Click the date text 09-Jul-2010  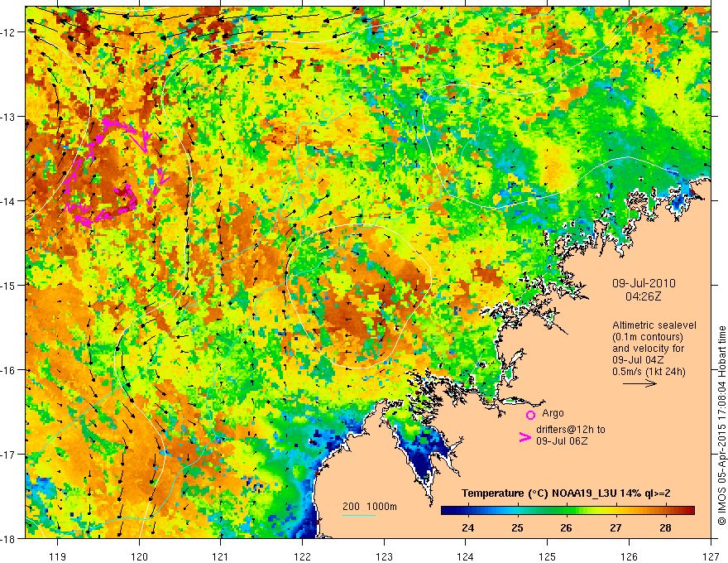(x=644, y=283)
